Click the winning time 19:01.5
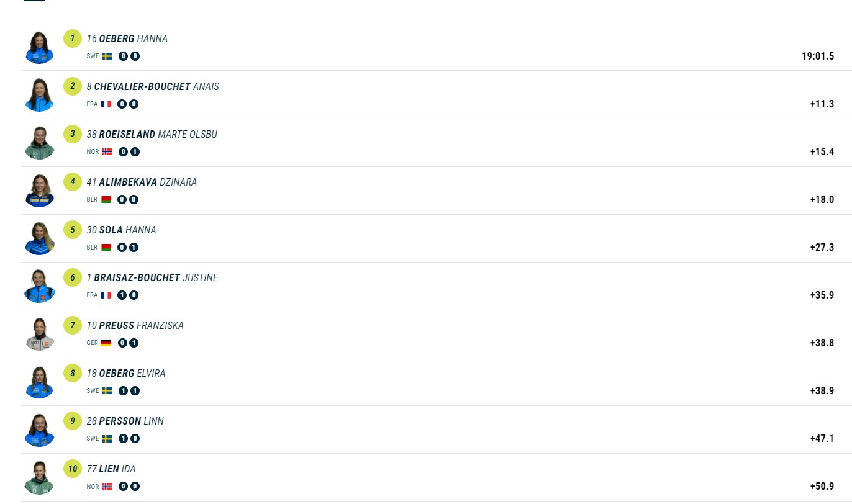Image resolution: width=852 pixels, height=504 pixels. [817, 56]
